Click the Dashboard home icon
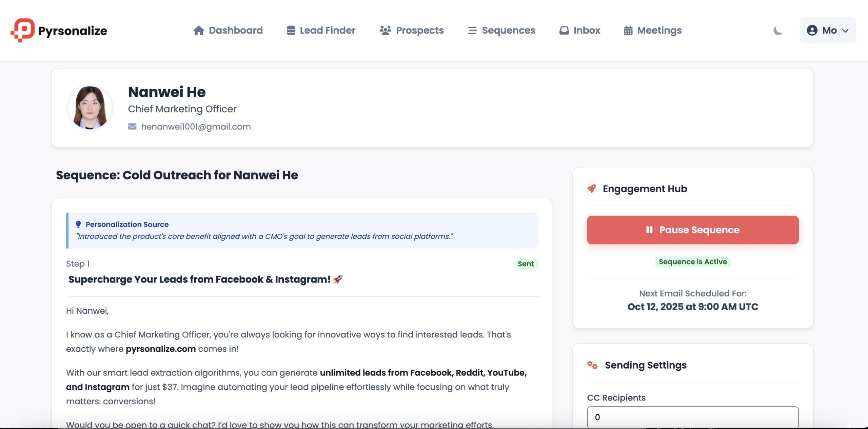This screenshot has width=868, height=429. [199, 31]
